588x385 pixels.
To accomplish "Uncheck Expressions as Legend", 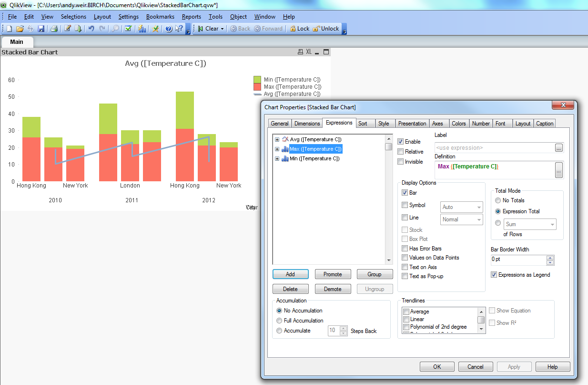I will pyautogui.click(x=494, y=275).
